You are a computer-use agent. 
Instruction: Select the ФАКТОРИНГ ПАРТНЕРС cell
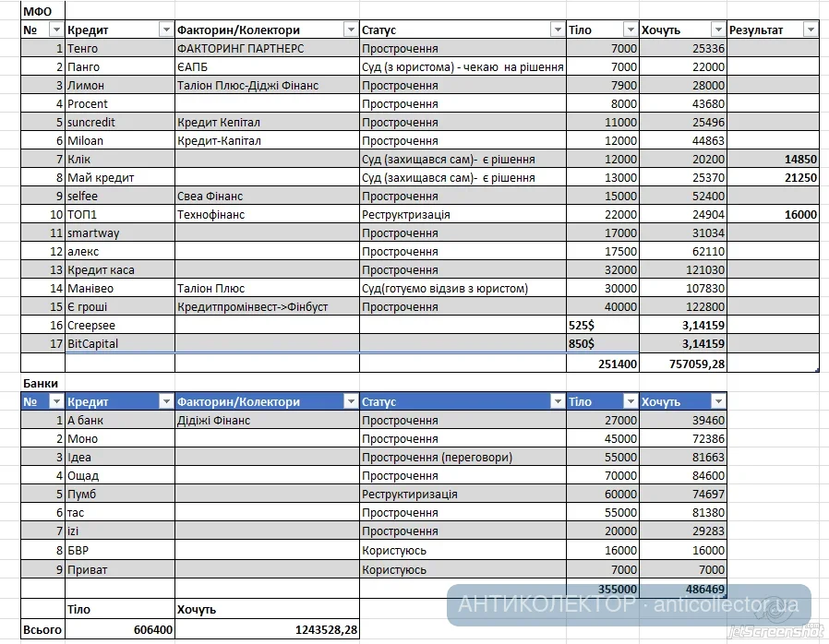267,48
